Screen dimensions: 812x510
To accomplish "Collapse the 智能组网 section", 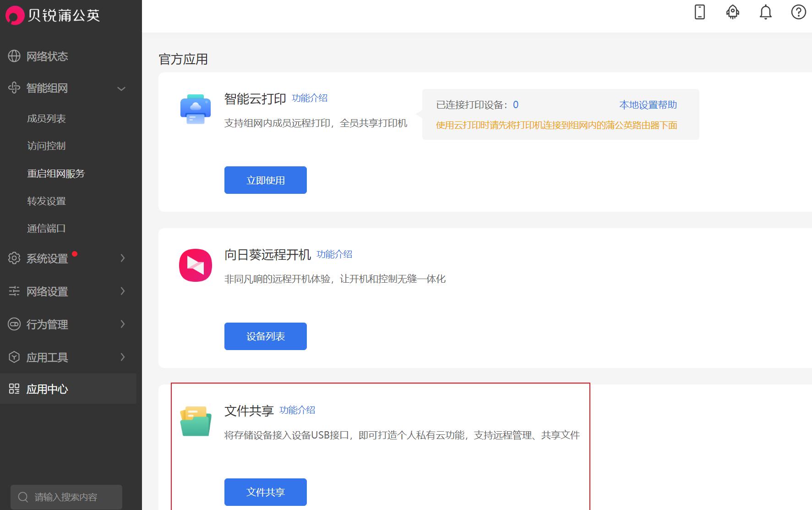I will tap(121, 88).
